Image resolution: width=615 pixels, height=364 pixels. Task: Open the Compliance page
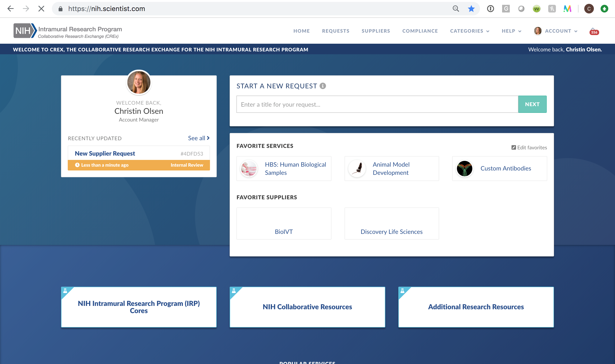420,31
